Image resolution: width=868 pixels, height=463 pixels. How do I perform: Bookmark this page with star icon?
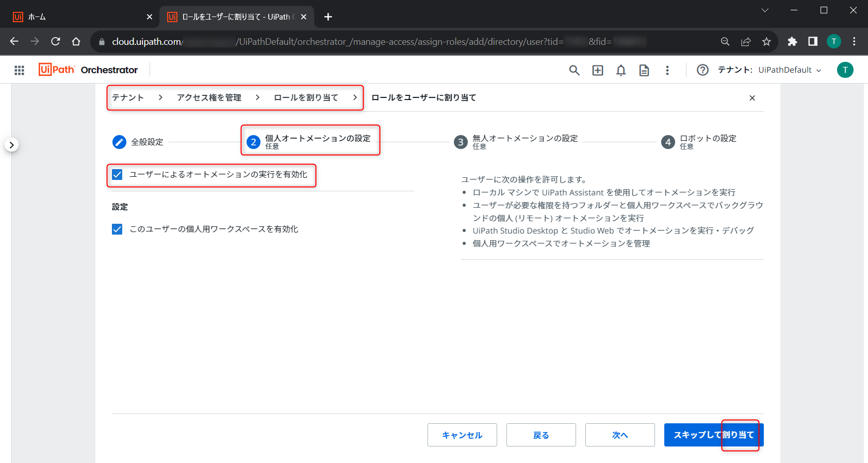(766, 42)
